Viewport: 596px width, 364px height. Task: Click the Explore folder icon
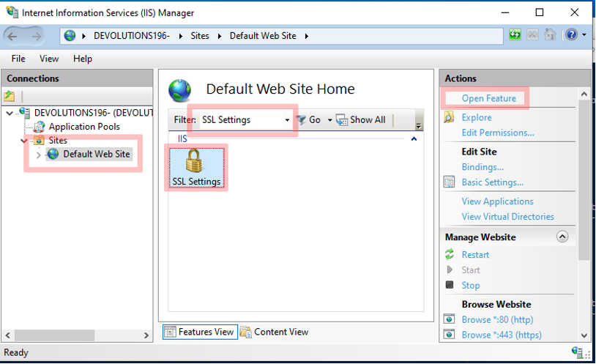(x=449, y=117)
